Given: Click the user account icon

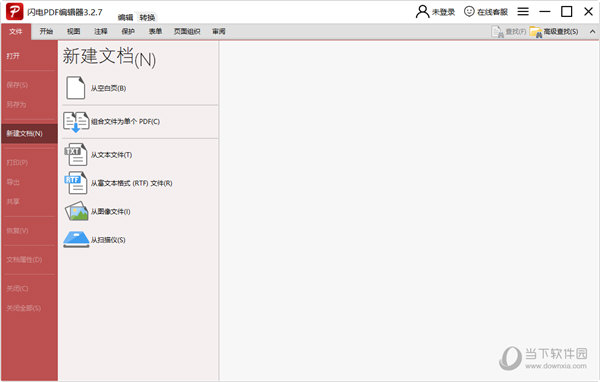Looking at the screenshot, I should [x=422, y=11].
